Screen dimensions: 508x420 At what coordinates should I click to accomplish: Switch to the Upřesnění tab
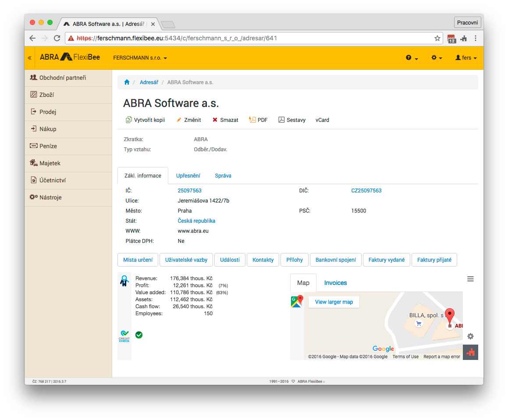coord(188,176)
